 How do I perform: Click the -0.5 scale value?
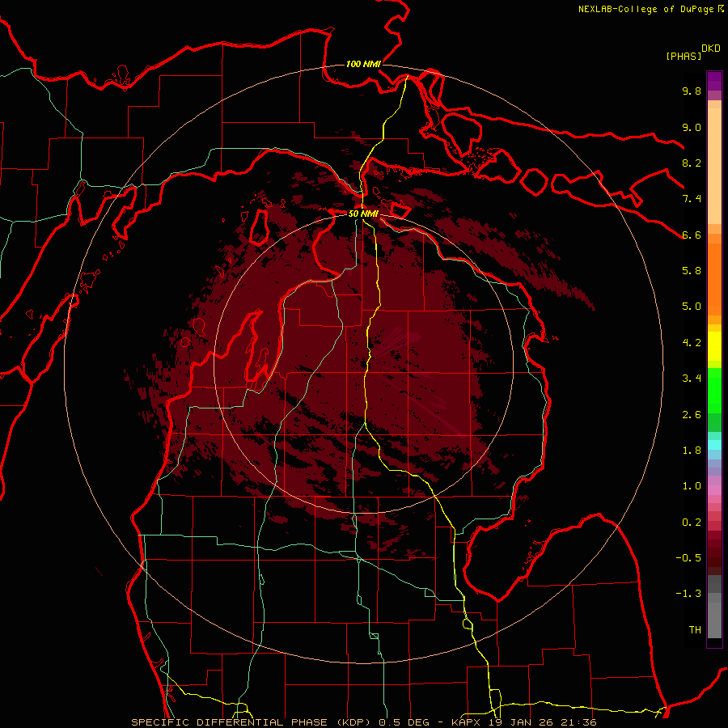(x=688, y=558)
